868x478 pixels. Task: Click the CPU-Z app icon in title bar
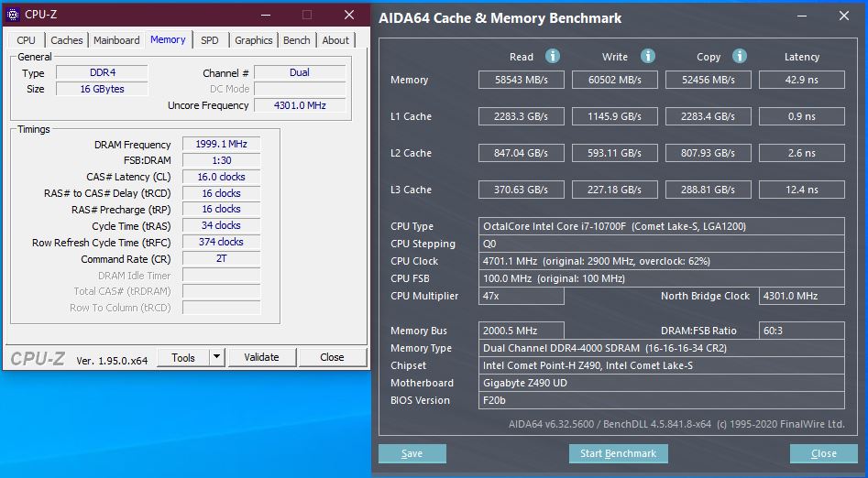pos(13,15)
